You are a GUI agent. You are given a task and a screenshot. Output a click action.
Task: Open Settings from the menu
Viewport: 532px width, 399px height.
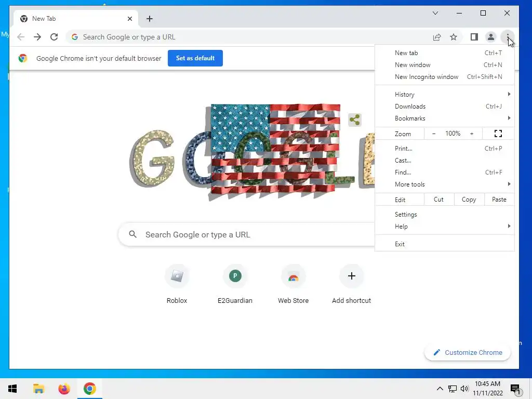(x=445, y=215)
